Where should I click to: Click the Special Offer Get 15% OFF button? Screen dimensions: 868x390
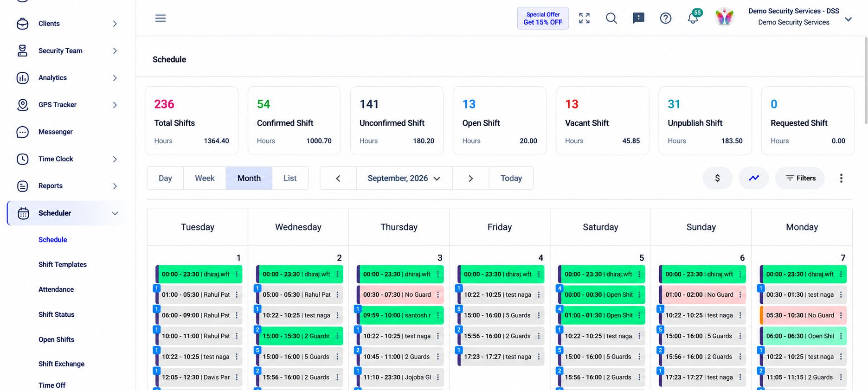tap(543, 19)
